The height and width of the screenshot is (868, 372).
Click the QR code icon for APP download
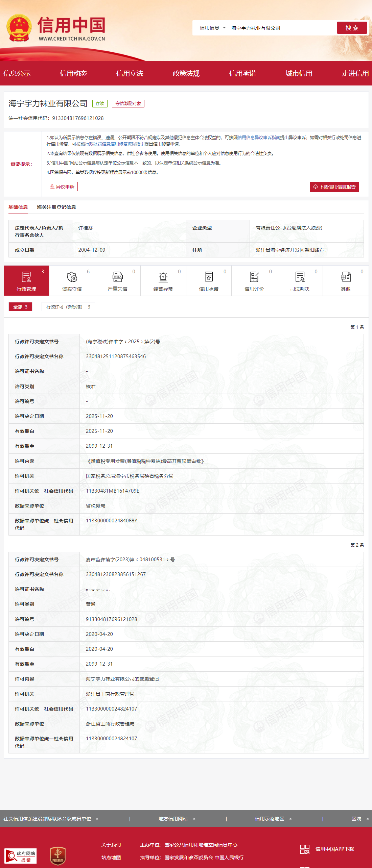(305, 849)
